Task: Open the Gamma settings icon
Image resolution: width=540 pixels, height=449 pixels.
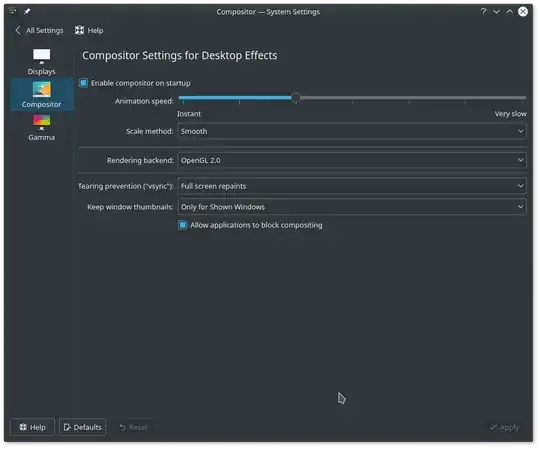Action: click(x=41, y=122)
